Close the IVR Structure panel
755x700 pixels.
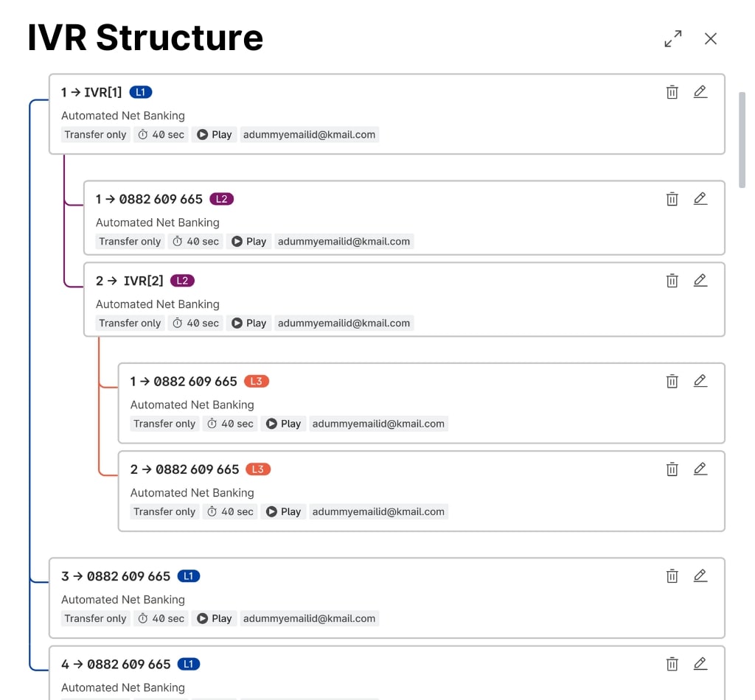[710, 39]
